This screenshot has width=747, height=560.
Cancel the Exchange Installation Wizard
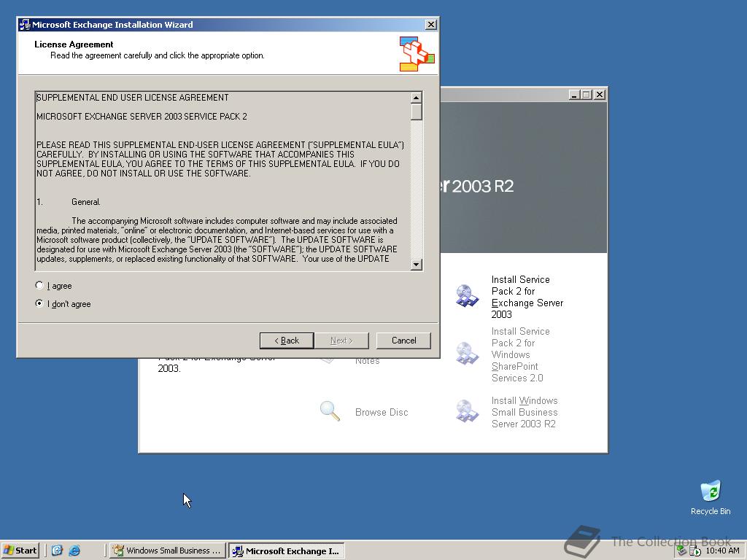[403, 341]
